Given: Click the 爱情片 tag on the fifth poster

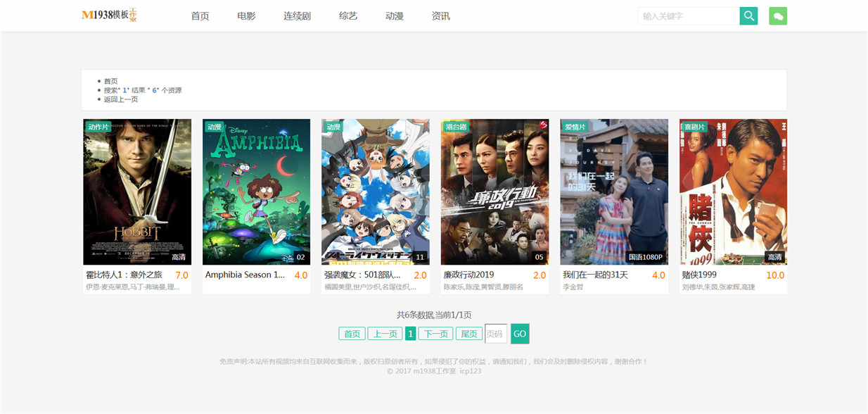Looking at the screenshot, I should 575,127.
